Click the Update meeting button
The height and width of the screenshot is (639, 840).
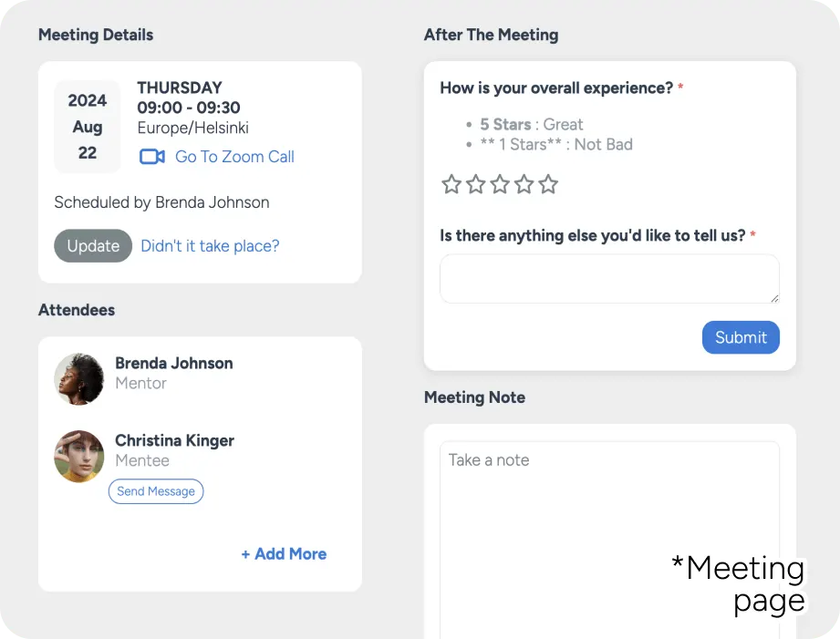click(x=93, y=246)
